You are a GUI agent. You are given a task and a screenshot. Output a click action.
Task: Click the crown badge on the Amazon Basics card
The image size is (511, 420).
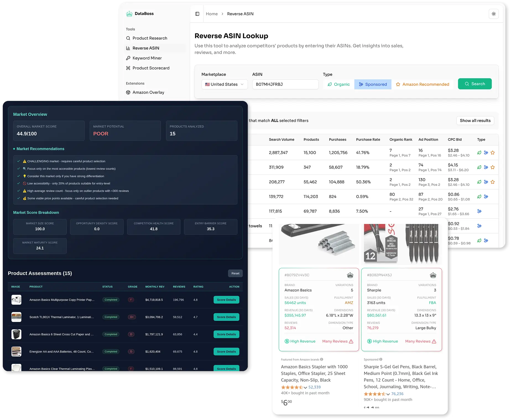[350, 275]
